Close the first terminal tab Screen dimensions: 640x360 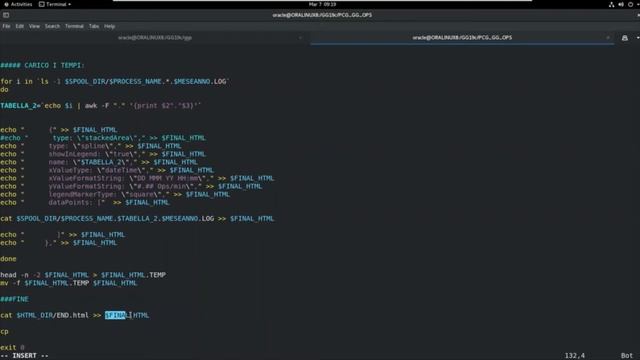(300, 38)
